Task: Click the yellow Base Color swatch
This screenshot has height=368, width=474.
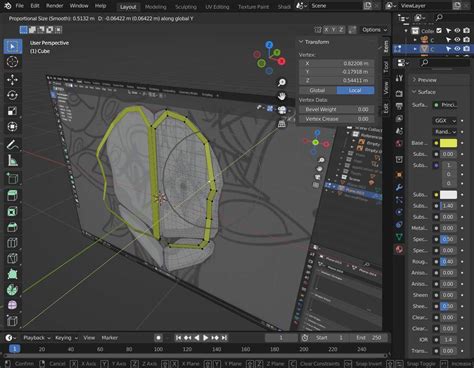Action: tap(448, 143)
